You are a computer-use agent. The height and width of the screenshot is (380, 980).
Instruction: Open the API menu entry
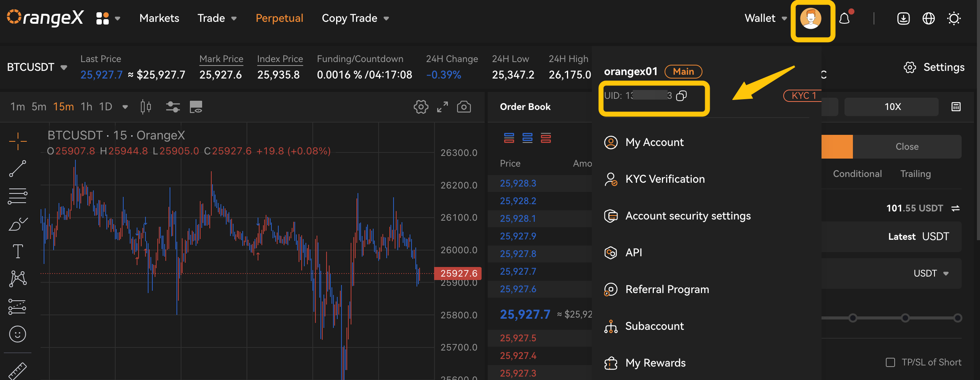(x=634, y=253)
